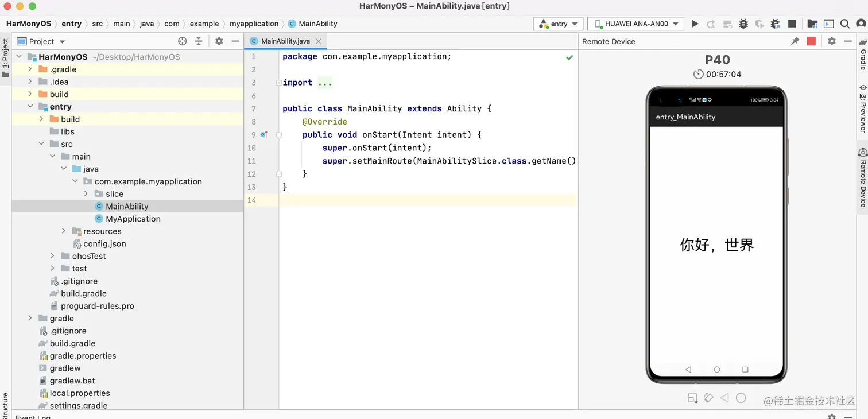This screenshot has height=419, width=868.
Task: Attach debugger to process icon
Action: 776,24
